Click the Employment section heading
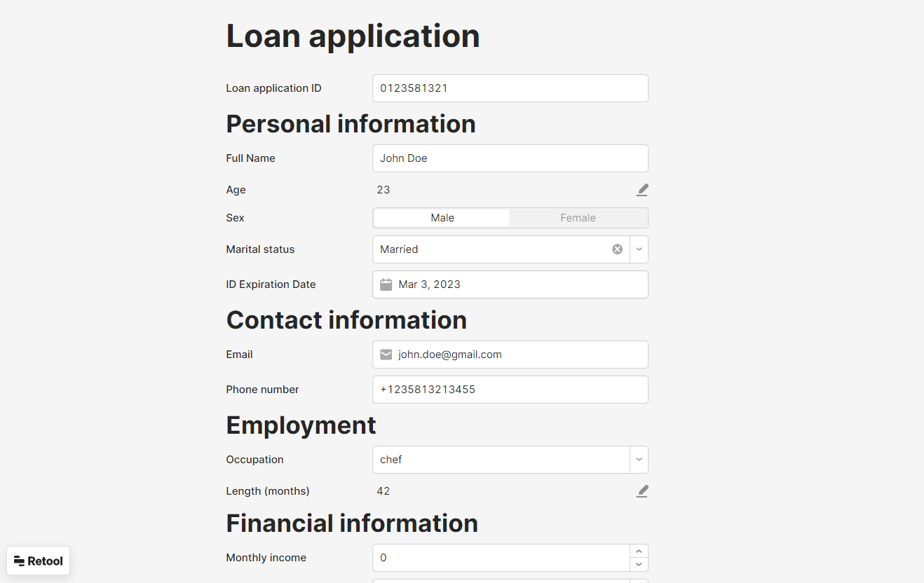 pos(301,425)
